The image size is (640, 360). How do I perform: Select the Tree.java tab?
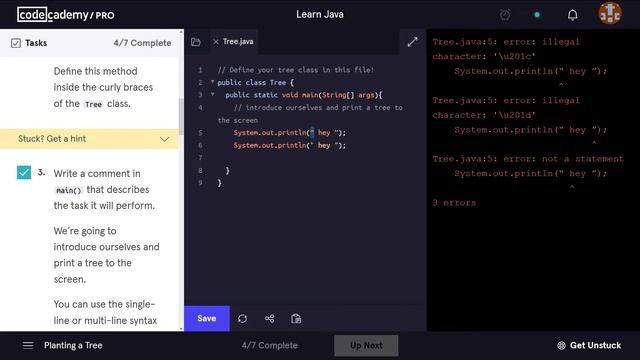coord(238,42)
